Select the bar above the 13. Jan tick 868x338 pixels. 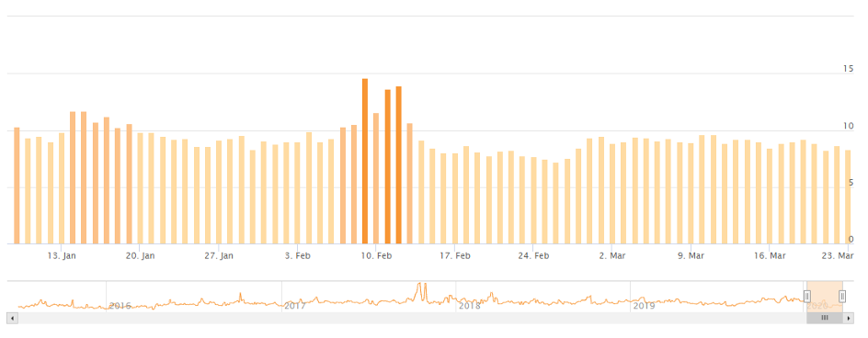tap(62, 188)
